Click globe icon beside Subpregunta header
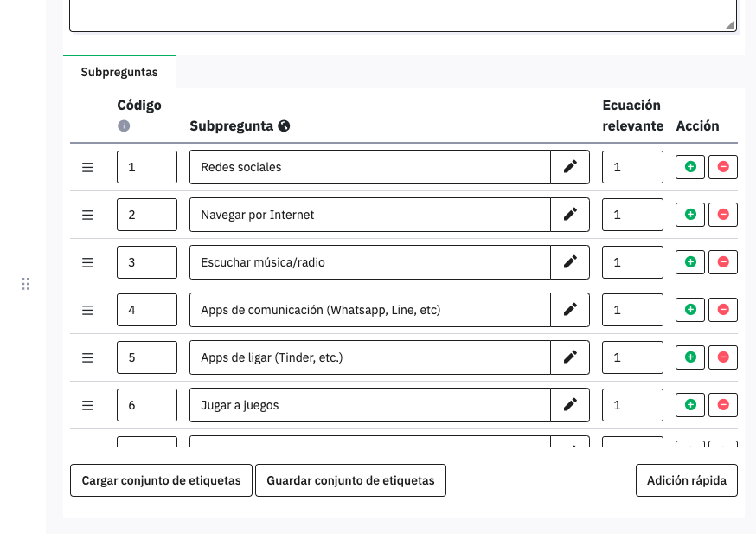This screenshot has width=756, height=534. pos(284,126)
